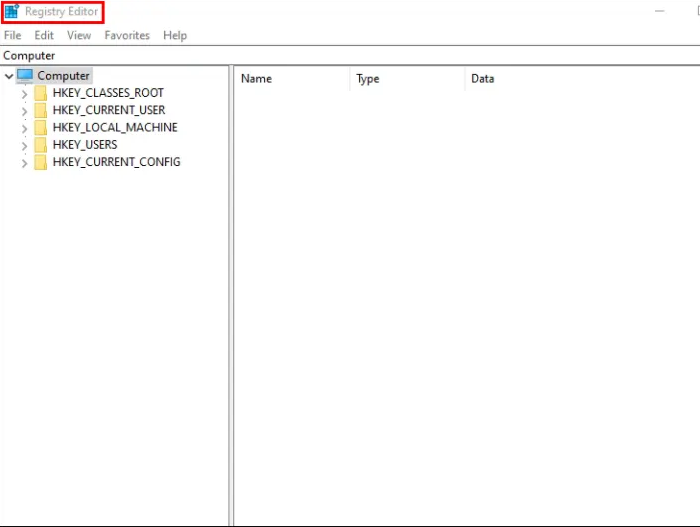Open the Help menu

tap(175, 35)
